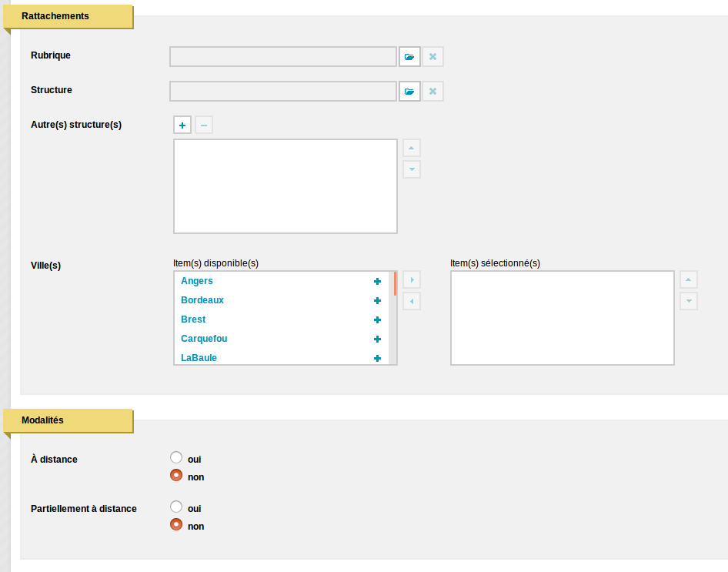Move structure up in Autre(s) structure(s) list
The image size is (728, 572).
pyautogui.click(x=412, y=148)
